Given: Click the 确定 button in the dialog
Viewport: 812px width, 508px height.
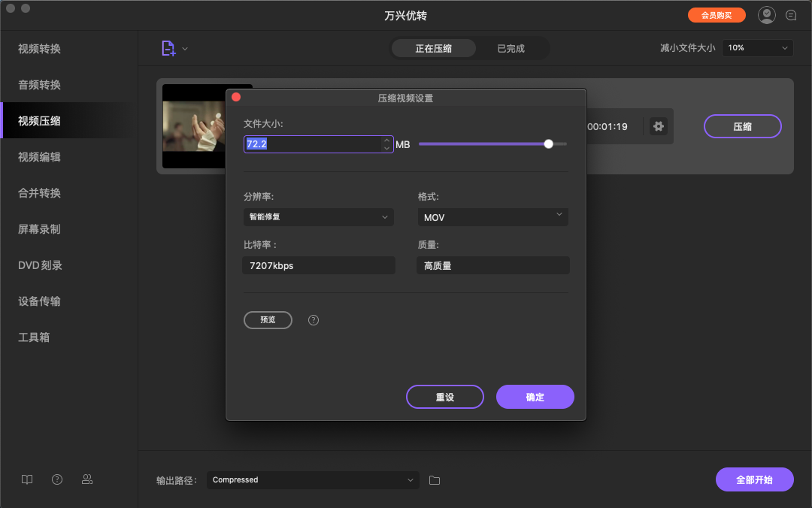Looking at the screenshot, I should pos(535,397).
